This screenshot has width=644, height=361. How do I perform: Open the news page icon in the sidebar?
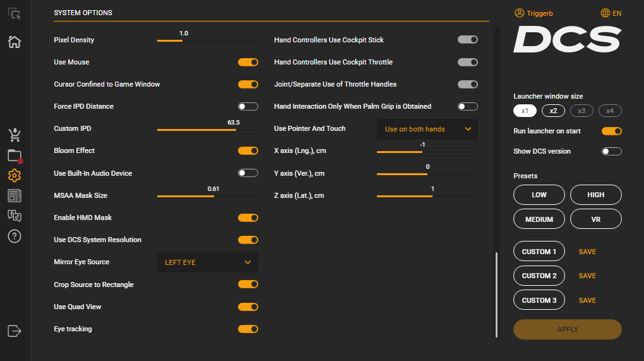(x=15, y=196)
